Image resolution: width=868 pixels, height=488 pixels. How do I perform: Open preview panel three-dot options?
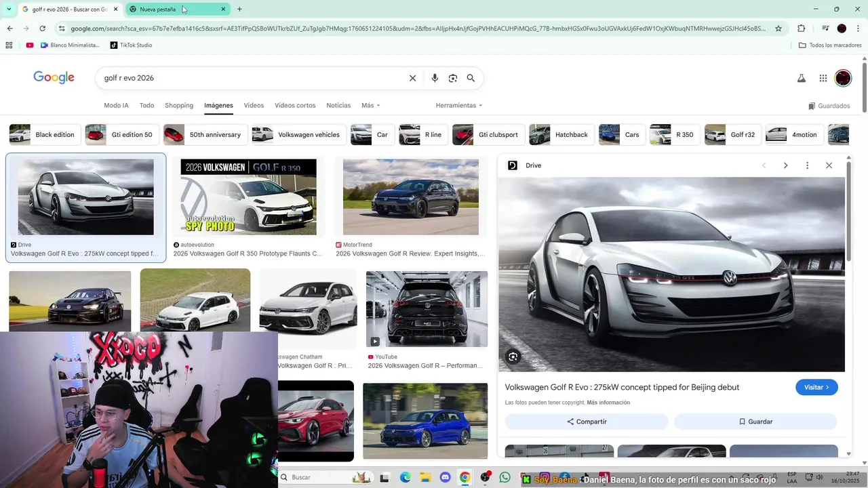[x=807, y=165]
